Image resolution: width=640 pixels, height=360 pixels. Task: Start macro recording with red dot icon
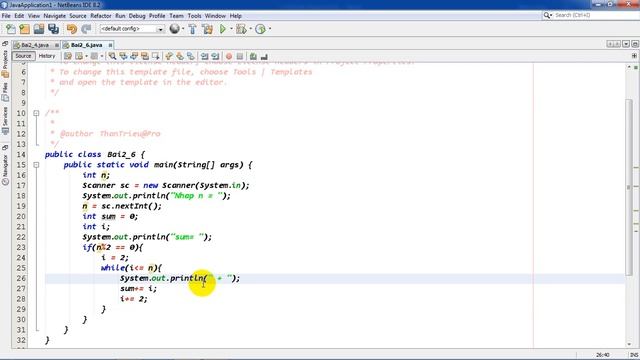coord(229,56)
